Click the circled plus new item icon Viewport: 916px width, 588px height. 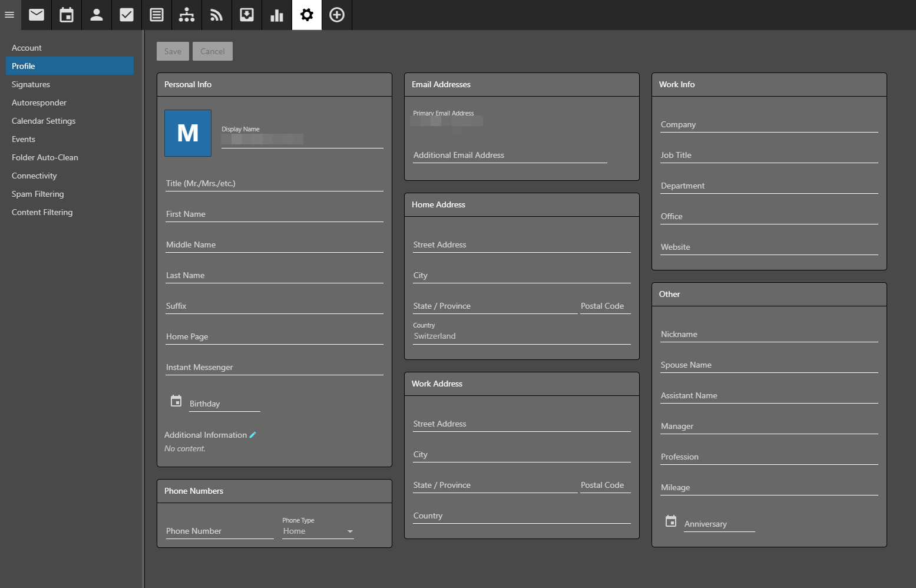click(337, 15)
